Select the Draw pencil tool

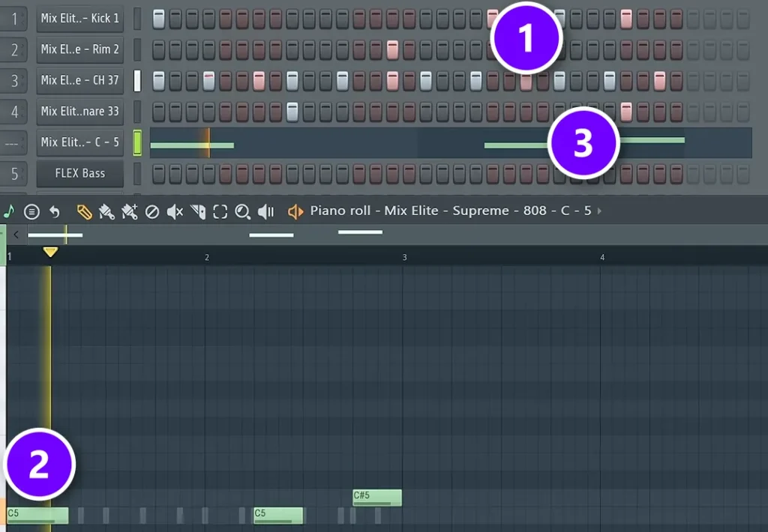[x=84, y=212]
